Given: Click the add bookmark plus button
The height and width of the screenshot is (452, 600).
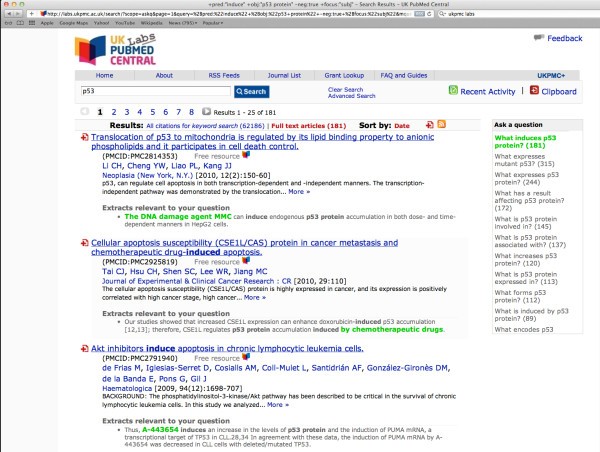Looking at the screenshot, I should click(31, 13).
